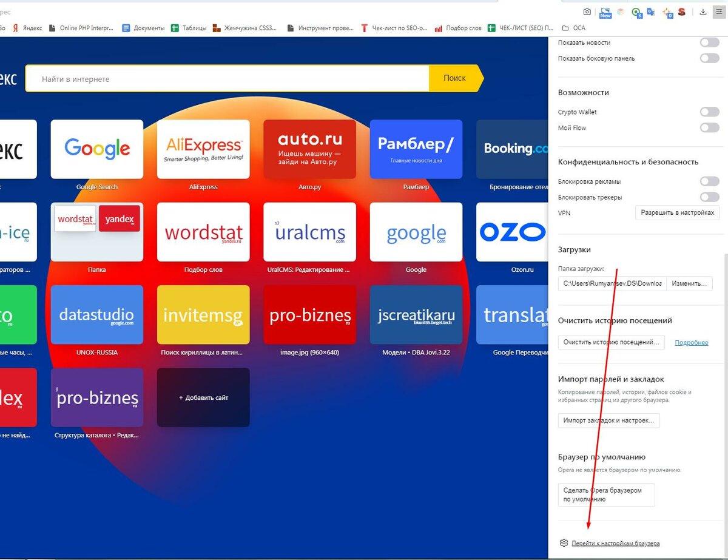Enable the Мой Flow switch

(x=709, y=127)
